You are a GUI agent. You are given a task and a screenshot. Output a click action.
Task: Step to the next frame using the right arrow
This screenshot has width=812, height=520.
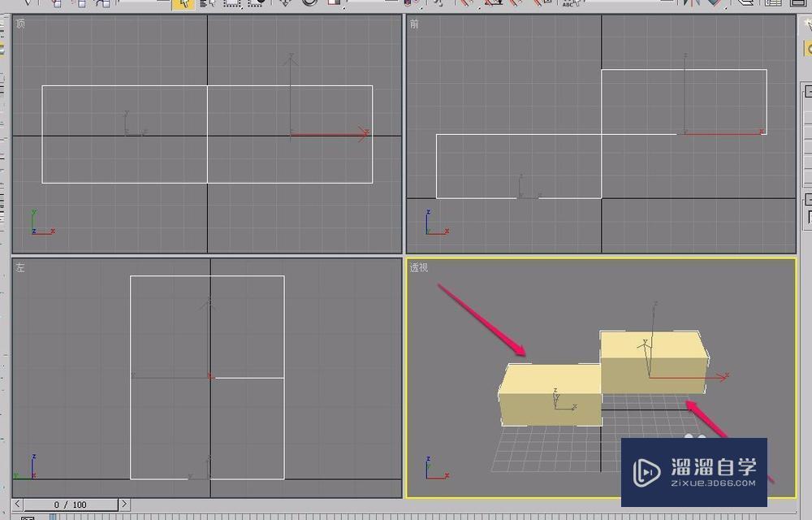pos(124,504)
